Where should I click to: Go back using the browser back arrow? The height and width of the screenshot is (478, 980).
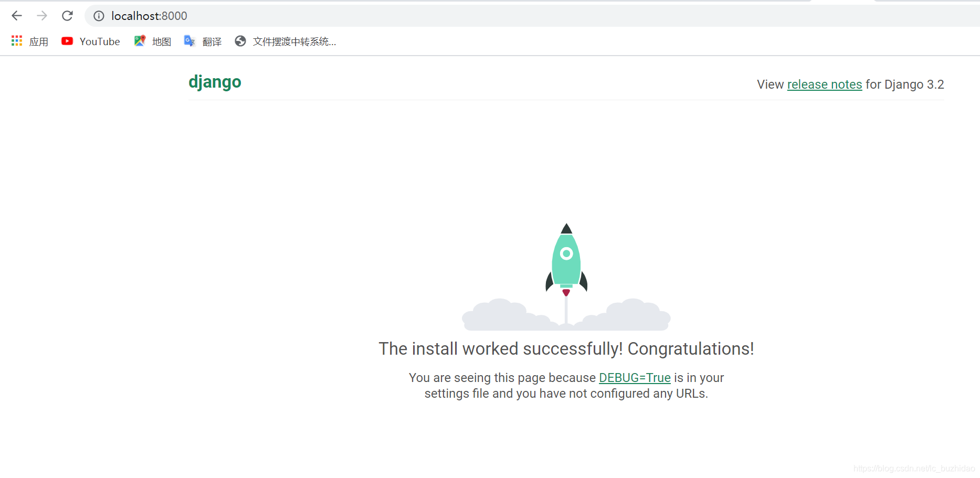click(17, 16)
